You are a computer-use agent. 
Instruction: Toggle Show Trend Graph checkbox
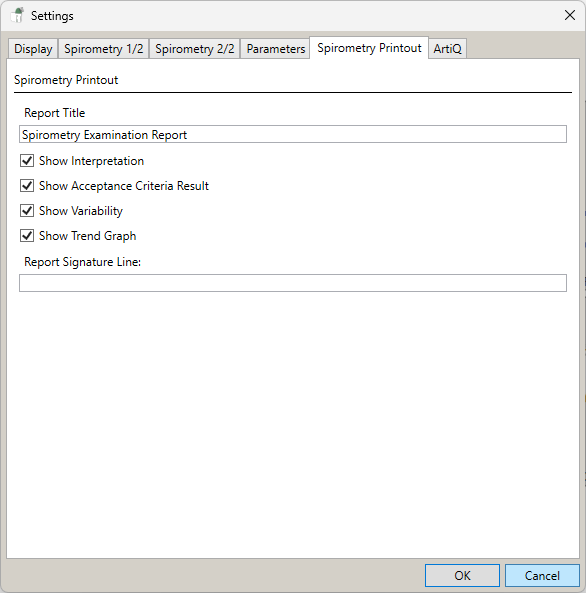(27, 236)
